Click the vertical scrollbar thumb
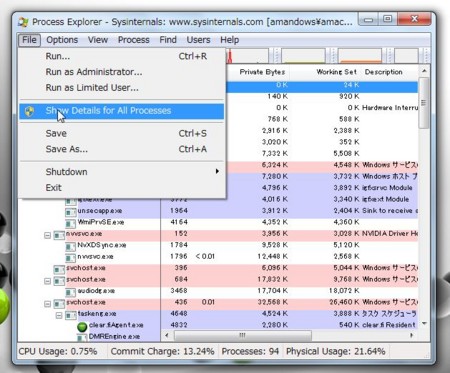This screenshot has height=373, width=450. pos(424,103)
